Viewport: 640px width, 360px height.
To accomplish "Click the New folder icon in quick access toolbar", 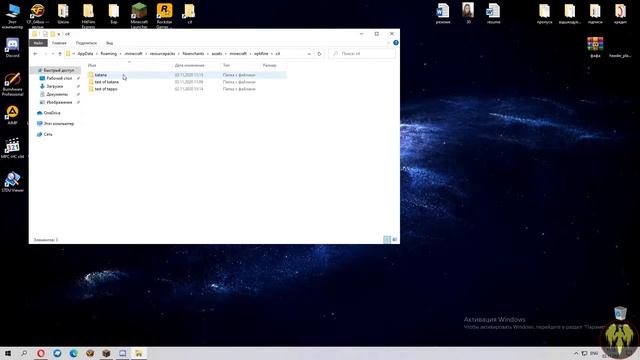I will coord(52,34).
